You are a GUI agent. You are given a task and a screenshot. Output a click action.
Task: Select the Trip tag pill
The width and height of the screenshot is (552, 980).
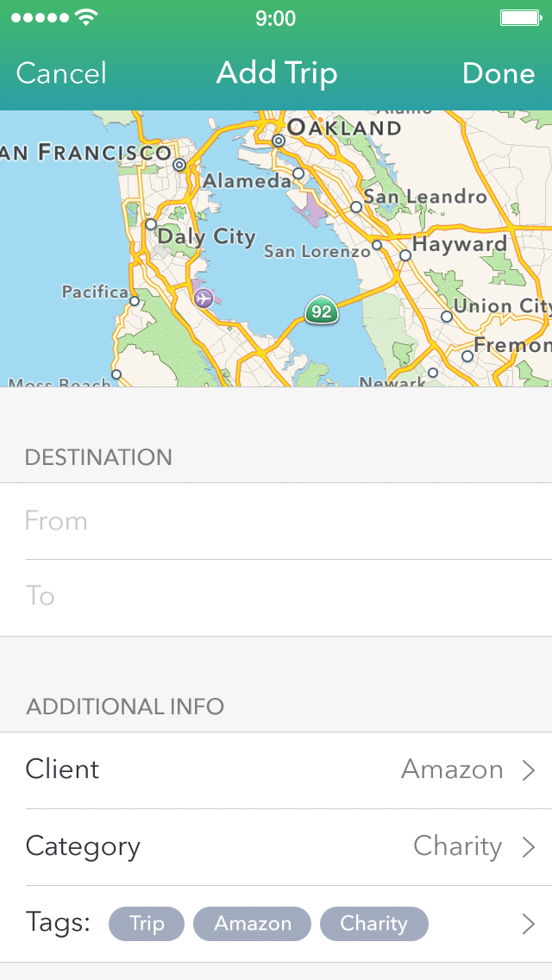tap(147, 924)
